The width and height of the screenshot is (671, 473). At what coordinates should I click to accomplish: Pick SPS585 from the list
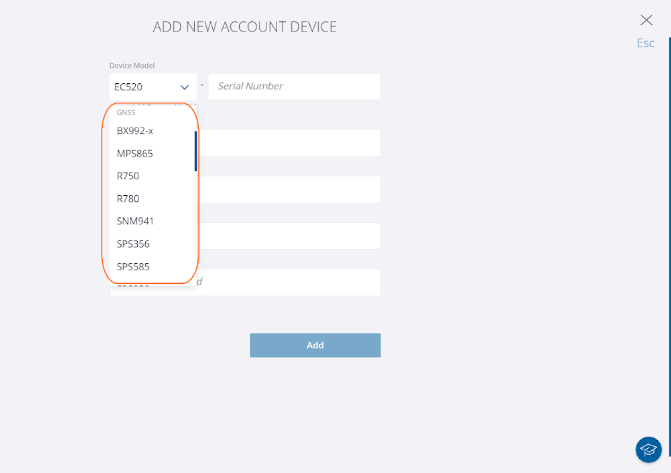(x=133, y=266)
